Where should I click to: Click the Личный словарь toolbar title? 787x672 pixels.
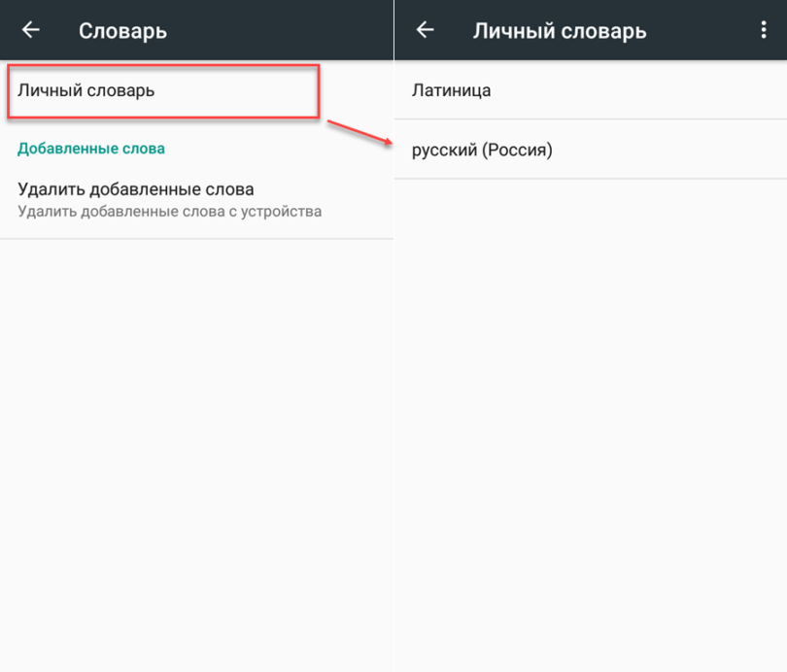click(x=559, y=31)
